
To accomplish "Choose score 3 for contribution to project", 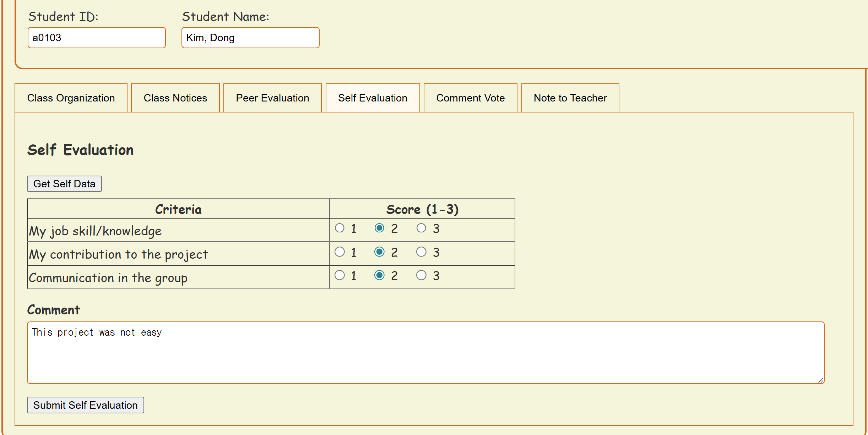I will coord(421,252).
